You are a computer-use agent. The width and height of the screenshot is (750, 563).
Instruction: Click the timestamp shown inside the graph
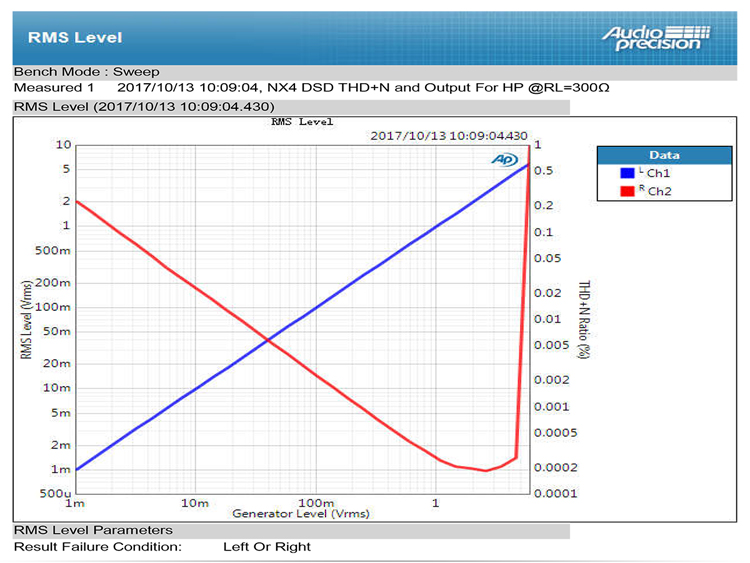pyautogui.click(x=448, y=134)
